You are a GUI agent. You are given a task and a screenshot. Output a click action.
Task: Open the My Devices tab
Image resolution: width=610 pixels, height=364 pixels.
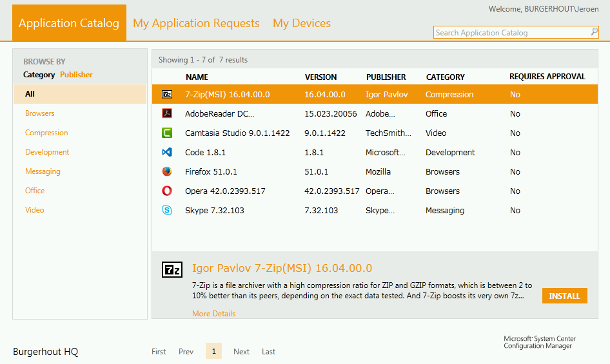point(302,23)
